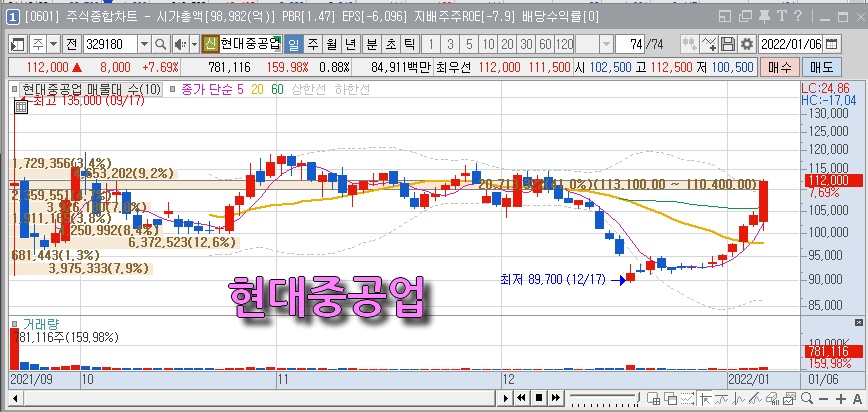
Task: Click the dotted range chart icon at bottom
Action: click(688, 398)
